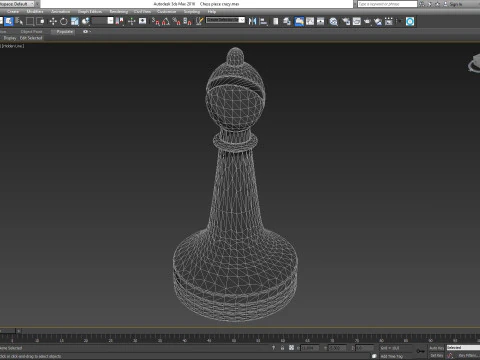Activate Select and Scale tool
Screen dimensions: 480x360
pos(75,21)
